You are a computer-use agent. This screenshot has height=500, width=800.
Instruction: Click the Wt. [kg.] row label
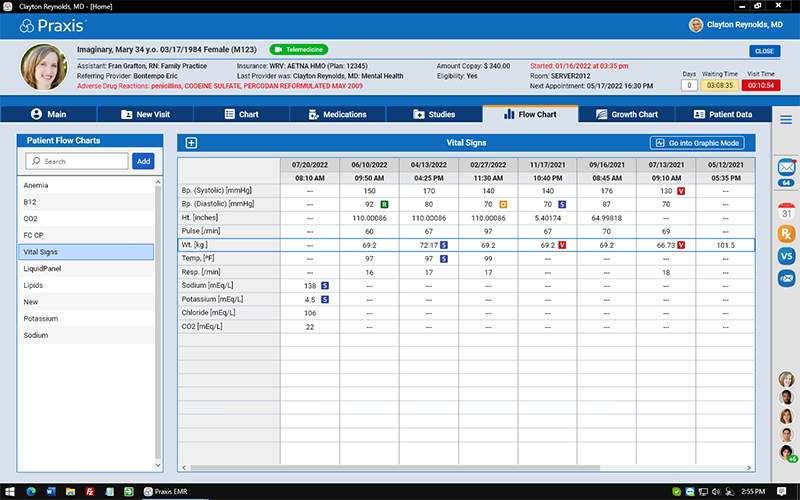195,245
